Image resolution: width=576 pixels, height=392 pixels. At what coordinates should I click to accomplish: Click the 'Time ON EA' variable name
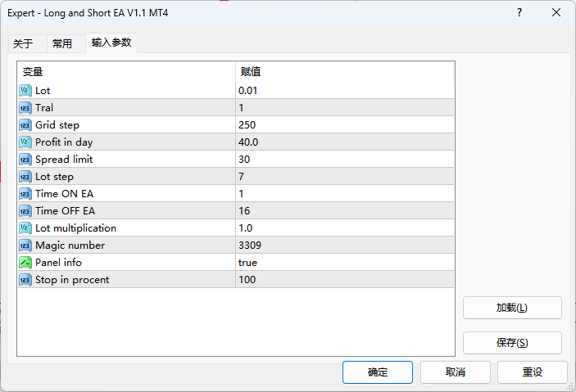click(64, 194)
